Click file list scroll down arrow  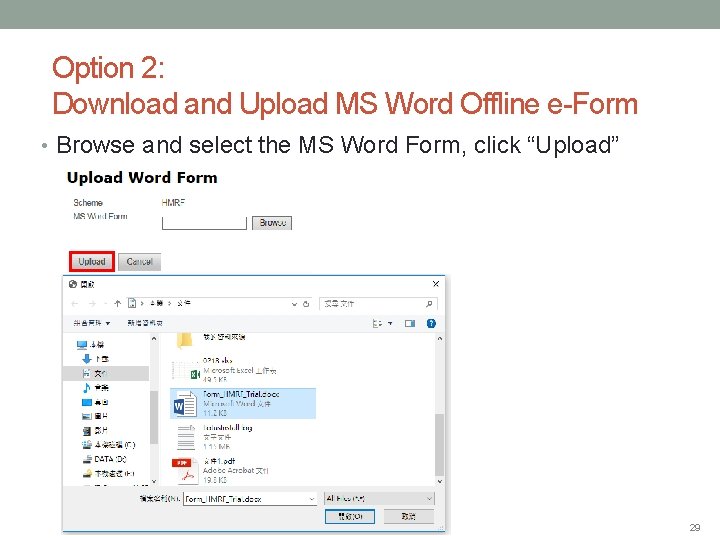coord(439,481)
